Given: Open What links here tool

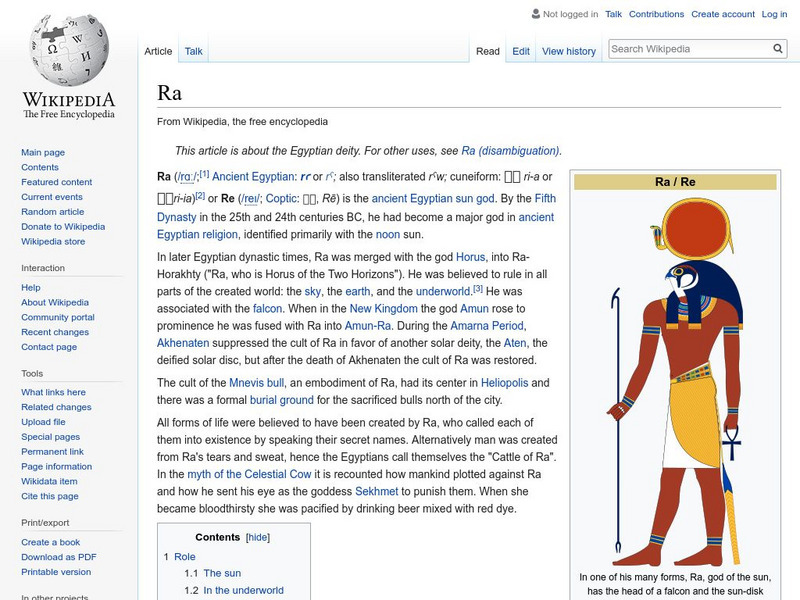Looking at the screenshot, I should pyautogui.click(x=54, y=392).
